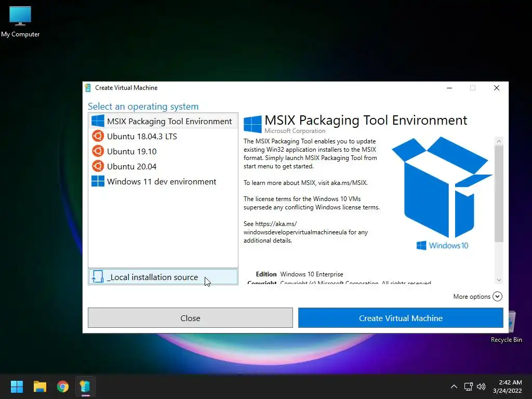This screenshot has width=532, height=399.
Task: Show hidden system tray icons
Action: coord(454,387)
